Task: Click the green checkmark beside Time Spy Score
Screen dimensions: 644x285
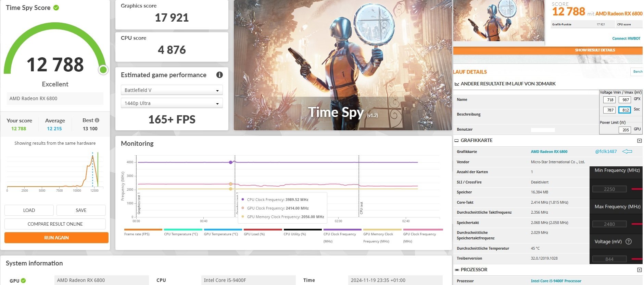Action: tap(56, 8)
